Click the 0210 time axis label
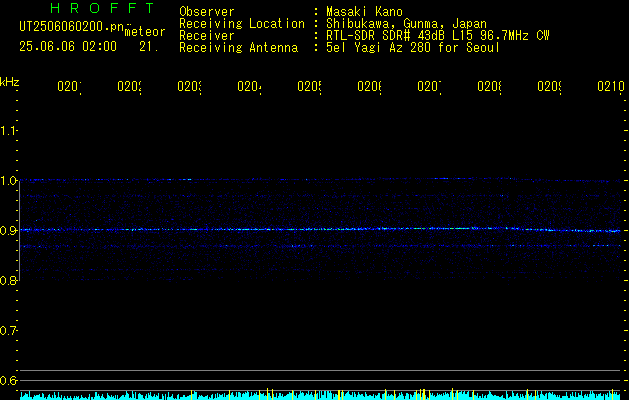 coord(611,86)
